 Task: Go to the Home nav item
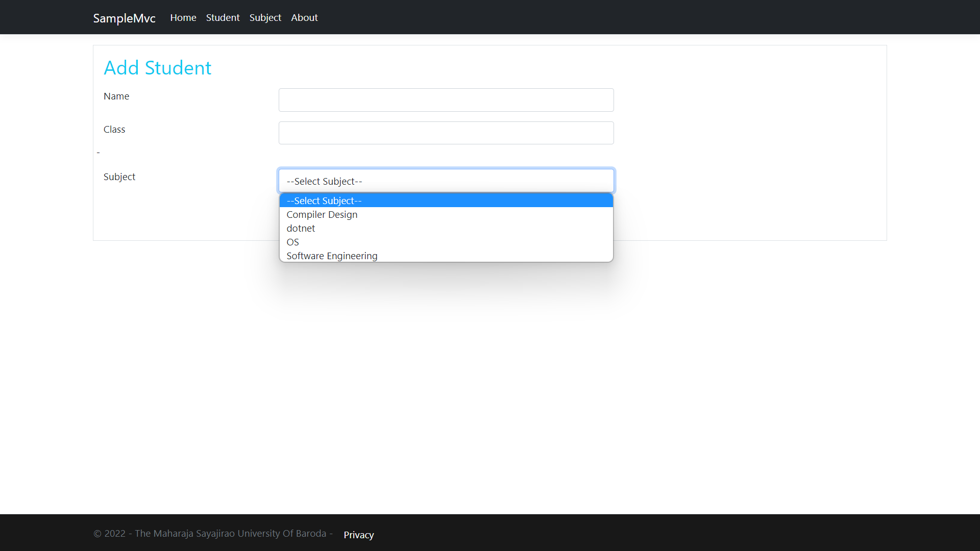183,17
